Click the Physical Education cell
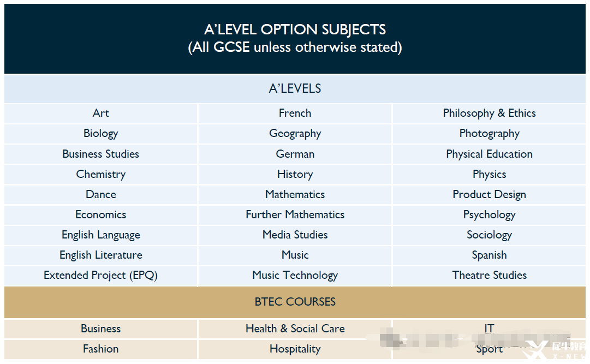Screen dimensions: 590x364 click(489, 154)
